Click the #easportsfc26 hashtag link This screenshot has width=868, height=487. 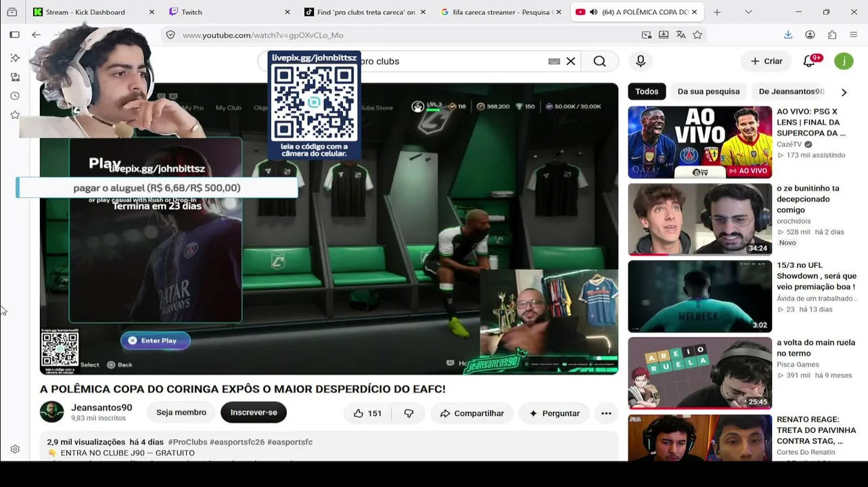(237, 442)
